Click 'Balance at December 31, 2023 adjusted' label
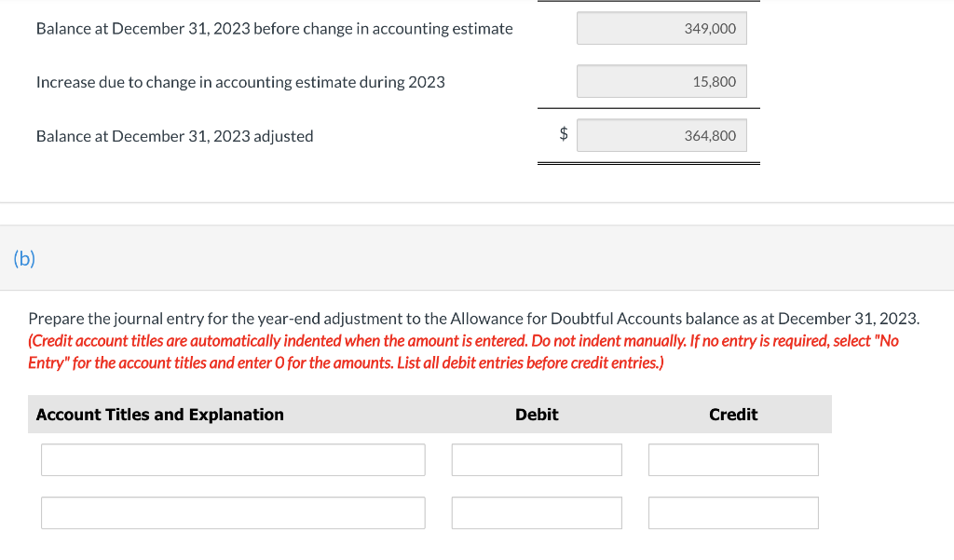This screenshot has height=560, width=954. click(174, 136)
